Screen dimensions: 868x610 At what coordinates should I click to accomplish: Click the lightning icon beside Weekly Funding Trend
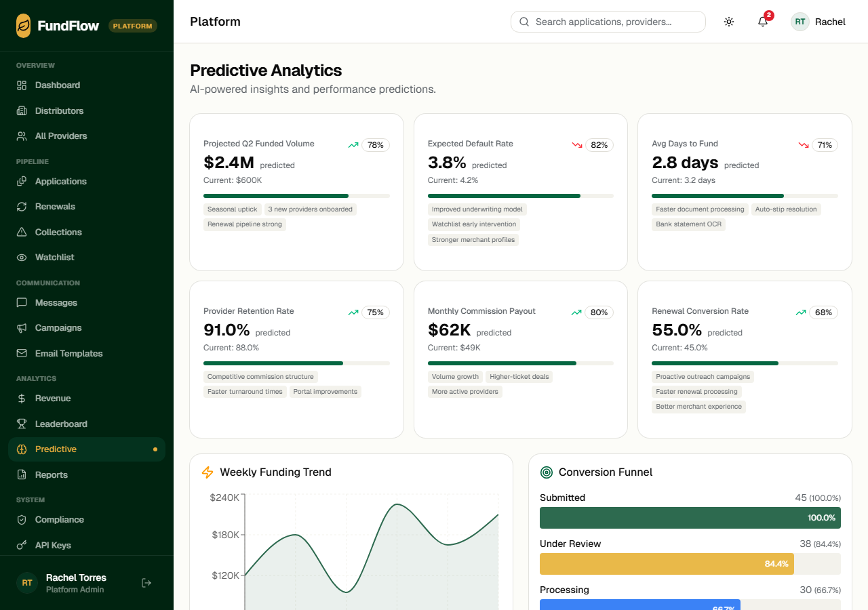[x=208, y=472]
